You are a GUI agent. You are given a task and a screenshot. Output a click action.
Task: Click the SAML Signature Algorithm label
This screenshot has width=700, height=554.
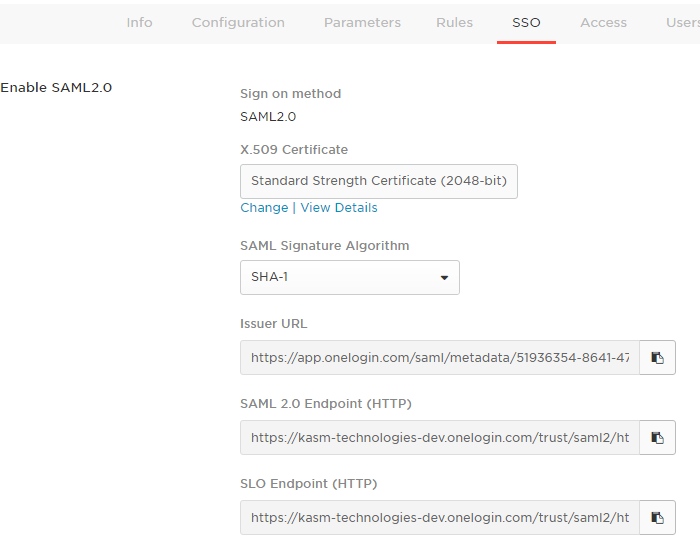[x=324, y=245]
